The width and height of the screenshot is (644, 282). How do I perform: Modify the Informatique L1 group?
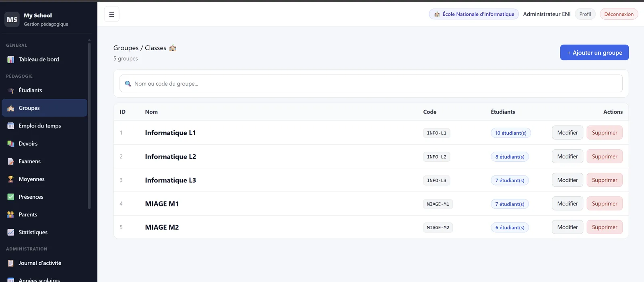568,133
